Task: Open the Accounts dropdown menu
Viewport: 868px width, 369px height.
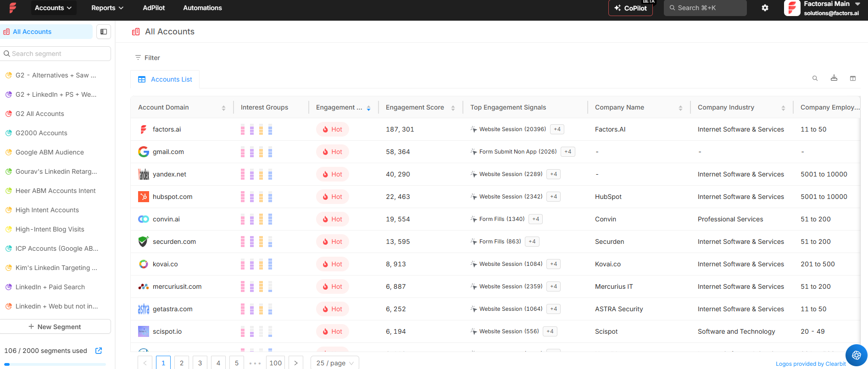Action: point(53,8)
